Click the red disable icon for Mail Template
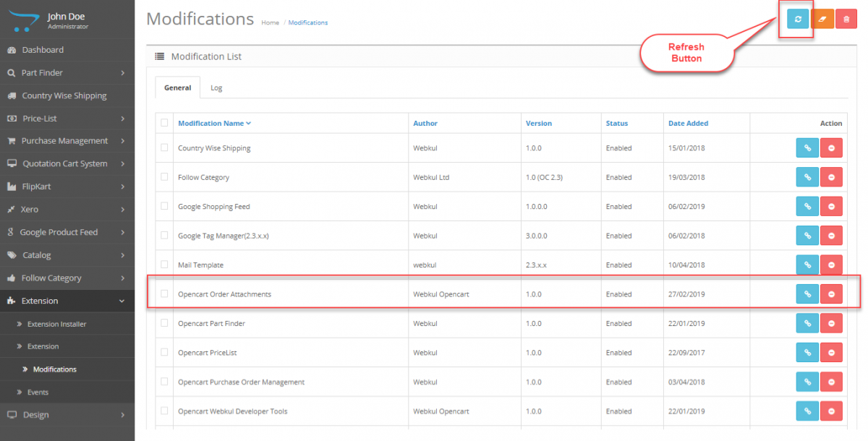Image resolution: width=868 pixels, height=441 pixels. [x=831, y=265]
